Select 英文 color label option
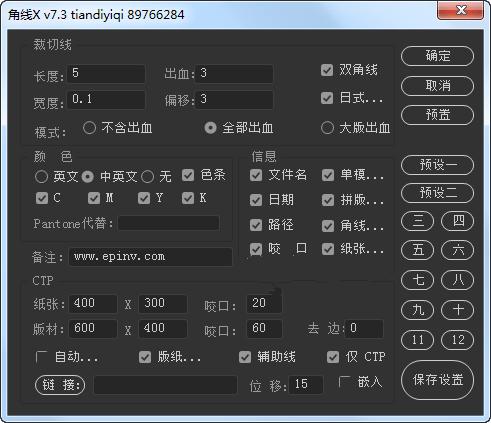This screenshot has height=423, width=491. point(41,177)
